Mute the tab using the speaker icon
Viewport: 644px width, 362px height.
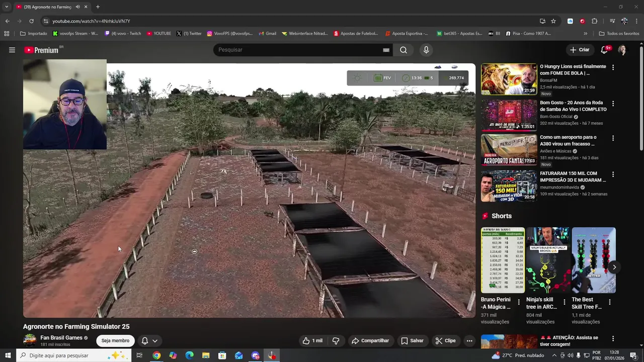click(77, 7)
